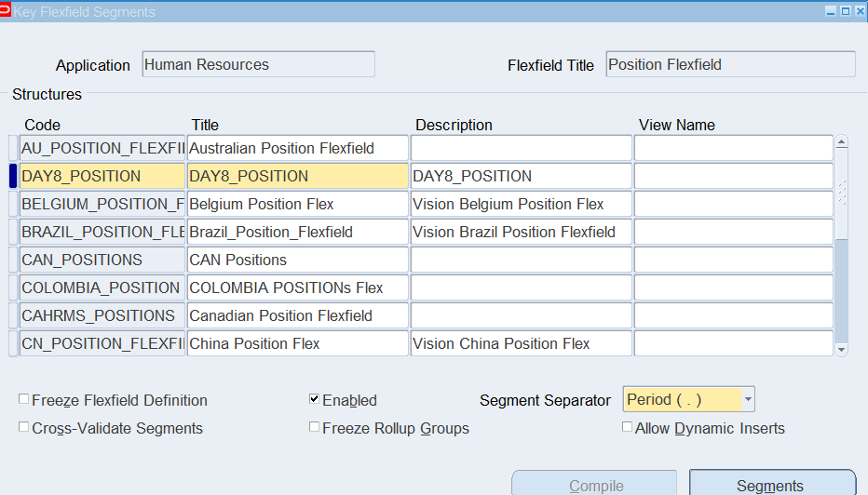Click the minimize window icon
Viewport: 868px width, 495px height.
[x=831, y=11]
